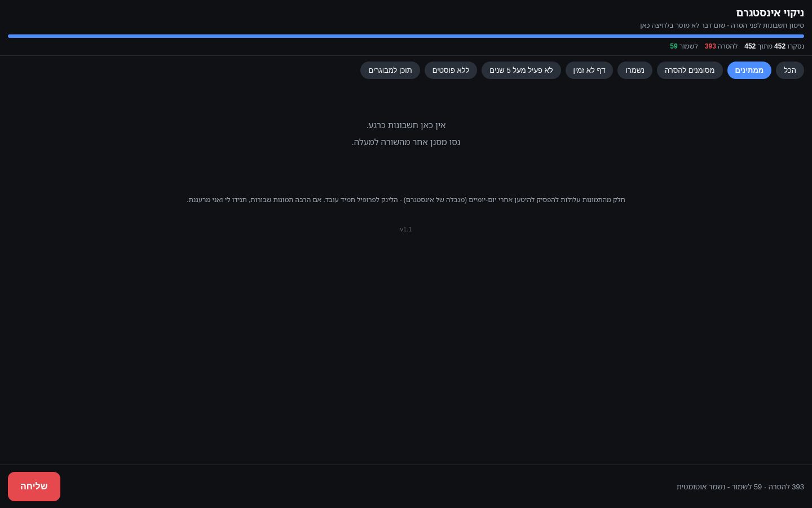The width and height of the screenshot is (812, 508).
Task: Click the active ממתינים (Pending) filter chip
Action: [749, 70]
